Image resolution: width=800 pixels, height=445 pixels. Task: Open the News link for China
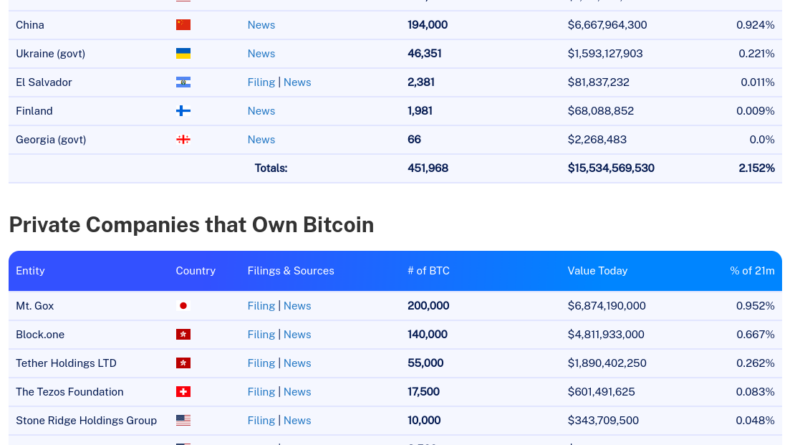tap(261, 25)
